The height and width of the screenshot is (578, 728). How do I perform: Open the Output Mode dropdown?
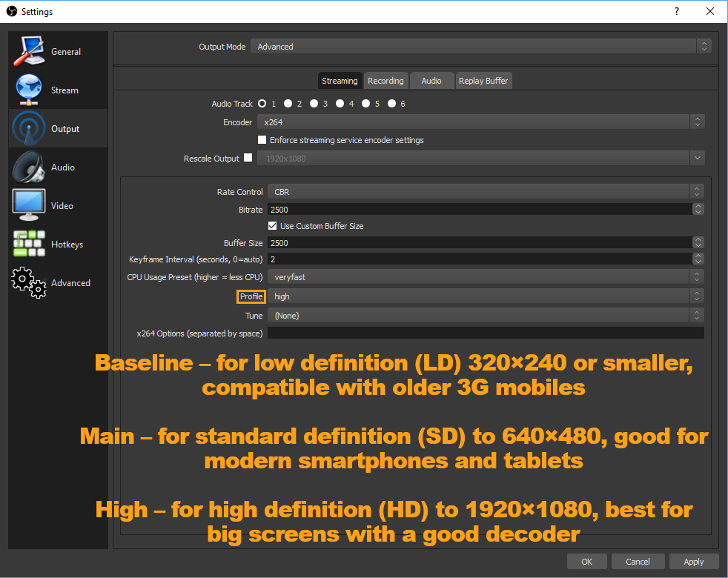tap(481, 47)
